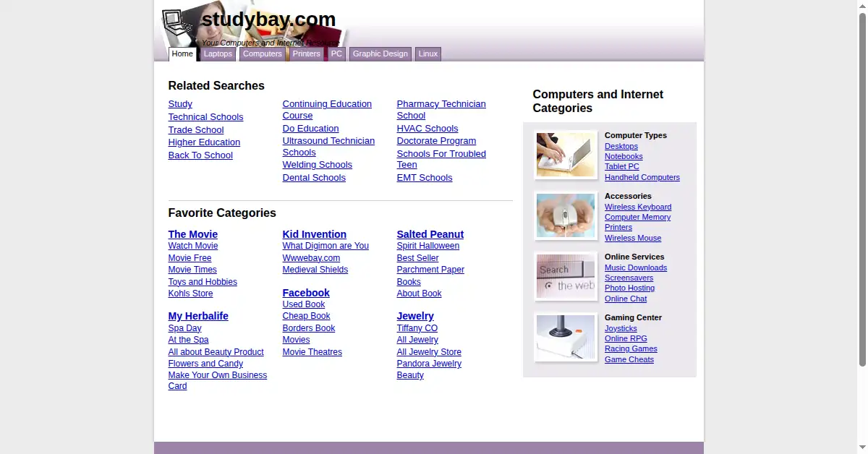Follow the Wireless Keyboard link
Screen dimensions: 868x454
coord(638,207)
